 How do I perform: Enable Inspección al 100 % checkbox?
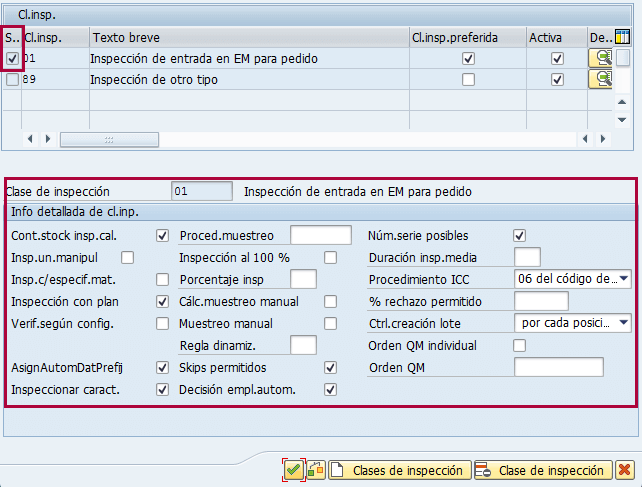330,258
